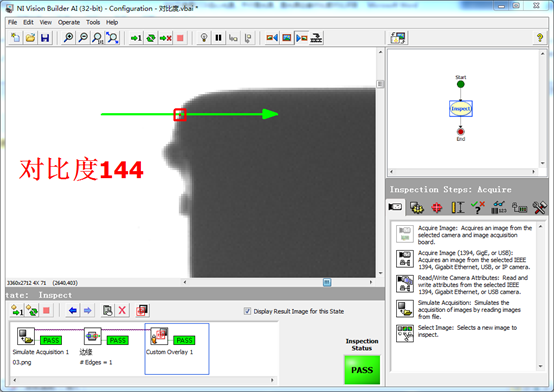Click the Run Inspection Once icon
This screenshot has width=554, height=392.
click(x=136, y=38)
